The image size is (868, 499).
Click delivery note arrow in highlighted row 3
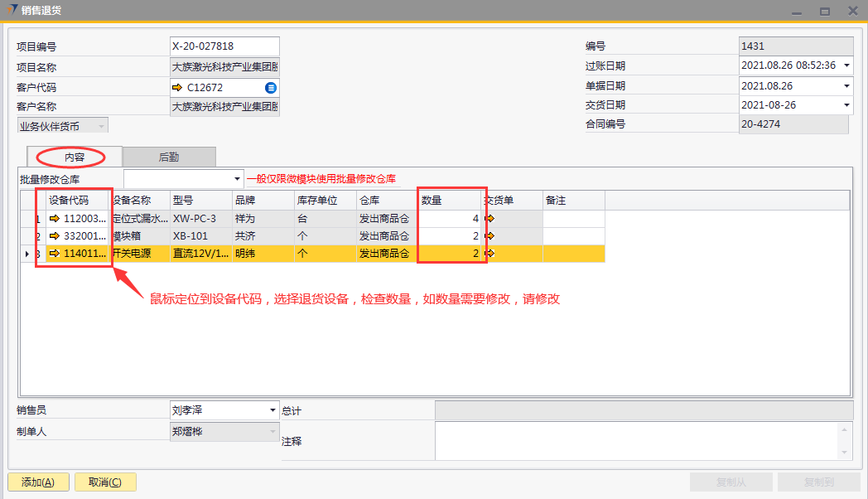pos(489,254)
